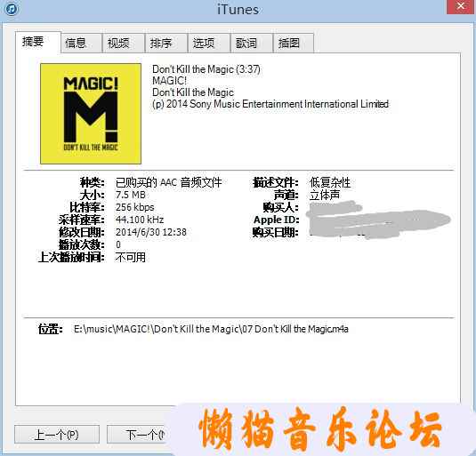
Task: Click the file location path text
Action: coord(211,329)
